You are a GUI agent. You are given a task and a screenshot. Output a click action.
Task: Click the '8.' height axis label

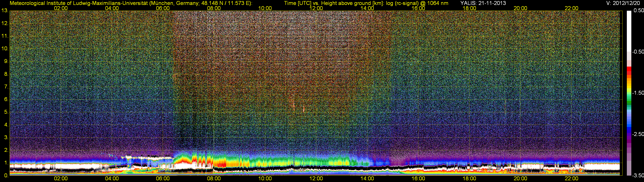tap(6, 74)
